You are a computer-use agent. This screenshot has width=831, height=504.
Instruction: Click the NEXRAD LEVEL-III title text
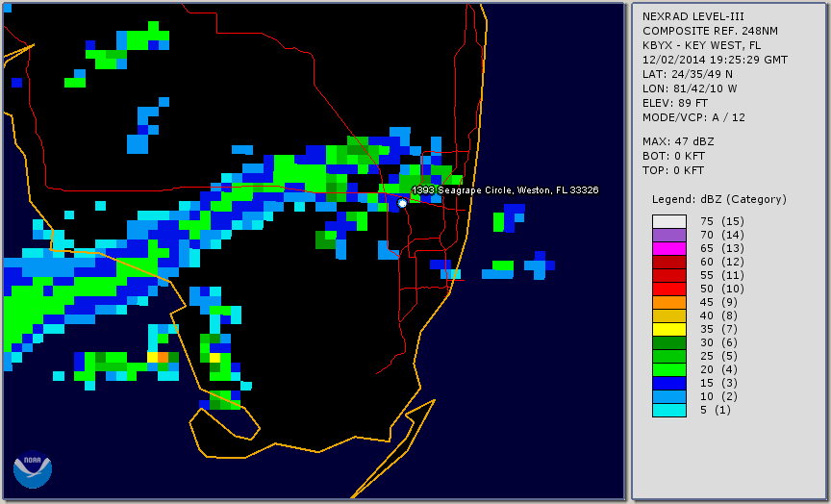click(693, 17)
